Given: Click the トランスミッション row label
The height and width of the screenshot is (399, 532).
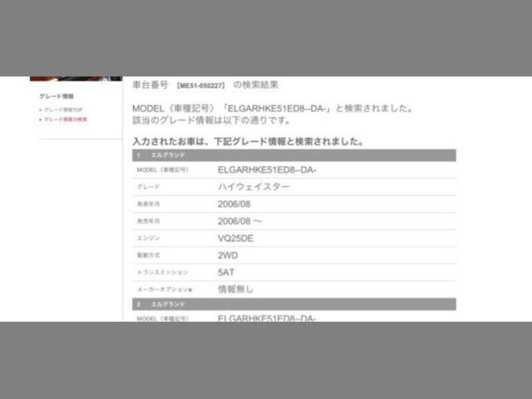Looking at the screenshot, I should click(x=162, y=272).
